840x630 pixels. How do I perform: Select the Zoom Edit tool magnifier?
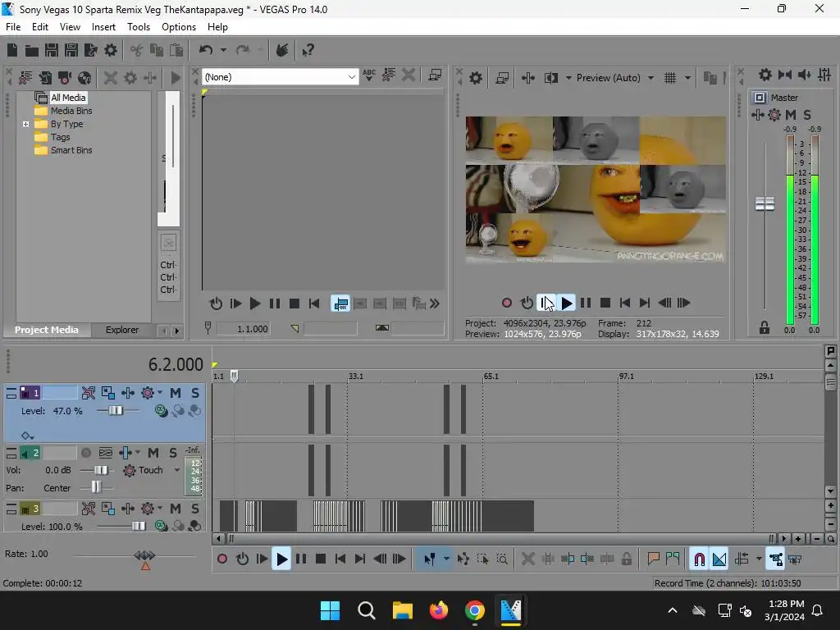(x=502, y=559)
